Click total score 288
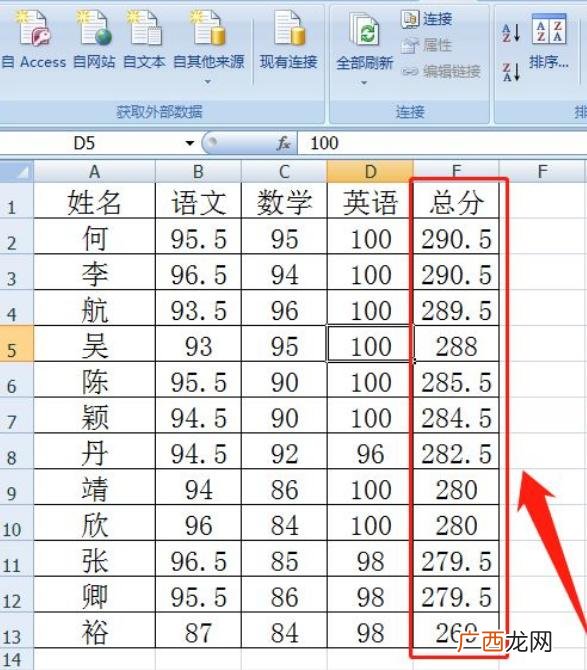This screenshot has height=670, width=587. [456, 344]
